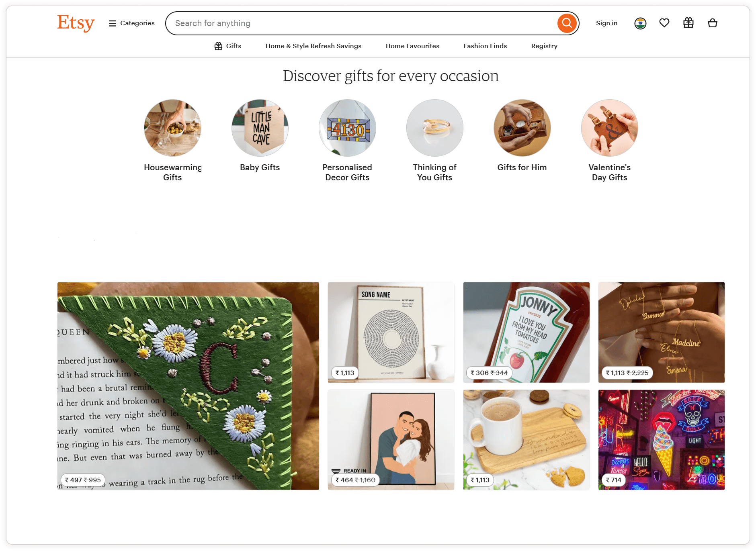Open the Categories hamburger menu
Image resolution: width=756 pixels, height=551 pixels.
(131, 23)
